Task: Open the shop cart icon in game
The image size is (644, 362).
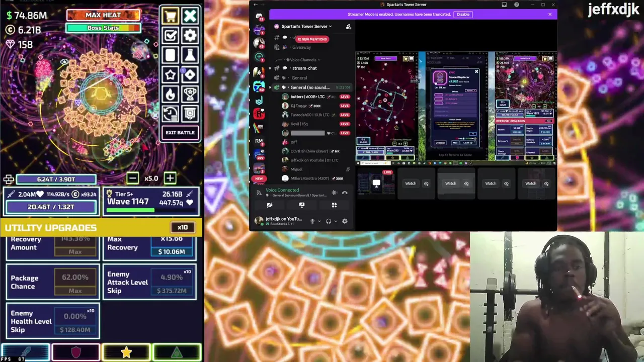Action: pyautogui.click(x=170, y=16)
